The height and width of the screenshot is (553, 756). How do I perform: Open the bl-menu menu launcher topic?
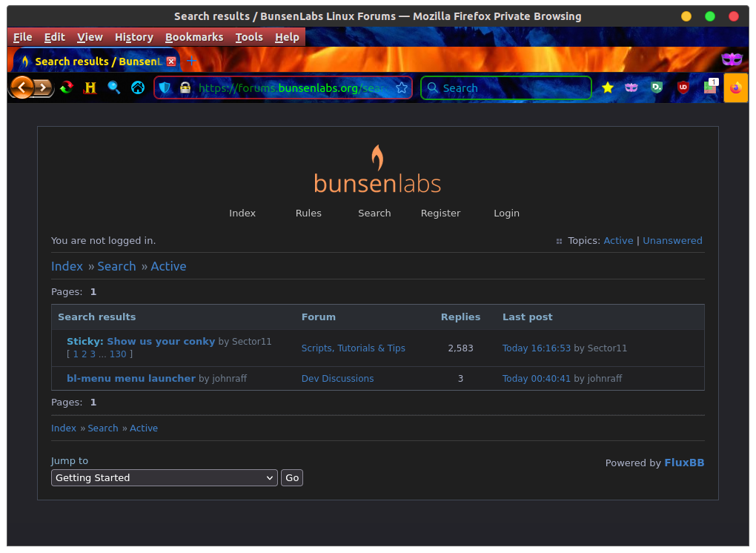pyautogui.click(x=131, y=379)
